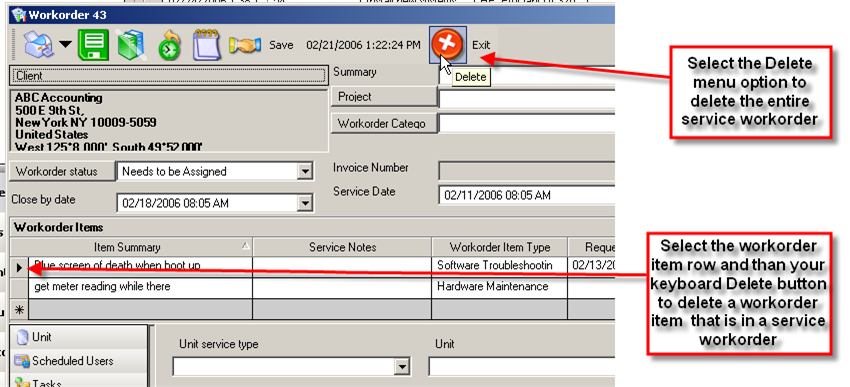
Task: Click the Scheduled Users icon
Action: coord(22,361)
